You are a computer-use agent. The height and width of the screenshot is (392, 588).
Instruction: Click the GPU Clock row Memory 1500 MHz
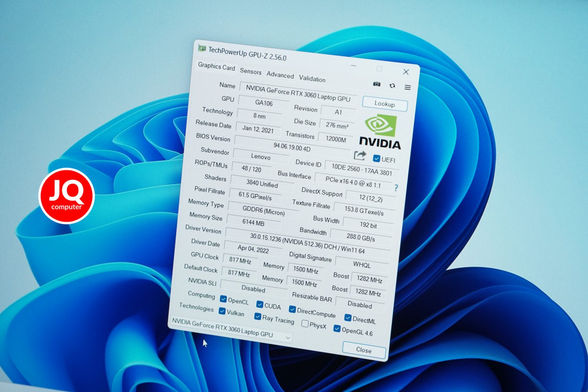coord(306,270)
